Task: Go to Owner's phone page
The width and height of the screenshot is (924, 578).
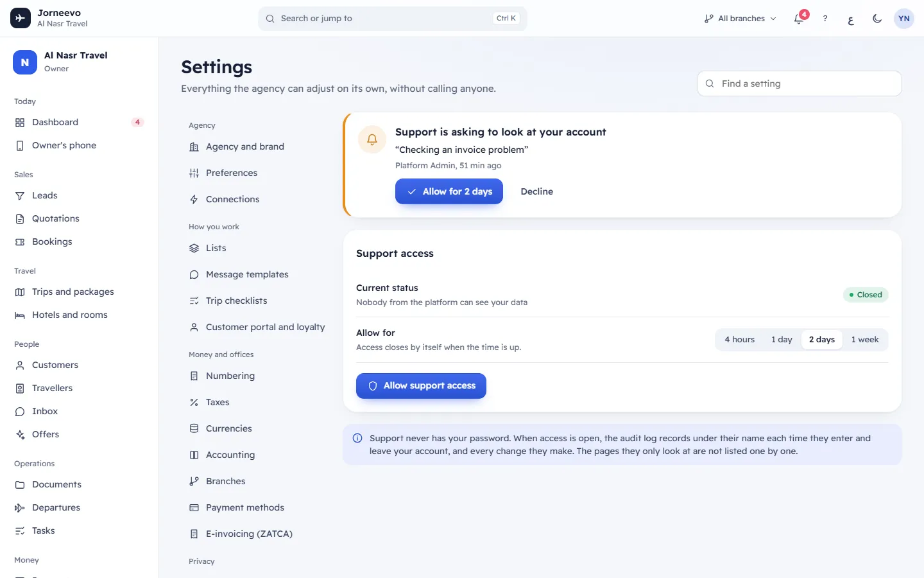Action: [79, 145]
